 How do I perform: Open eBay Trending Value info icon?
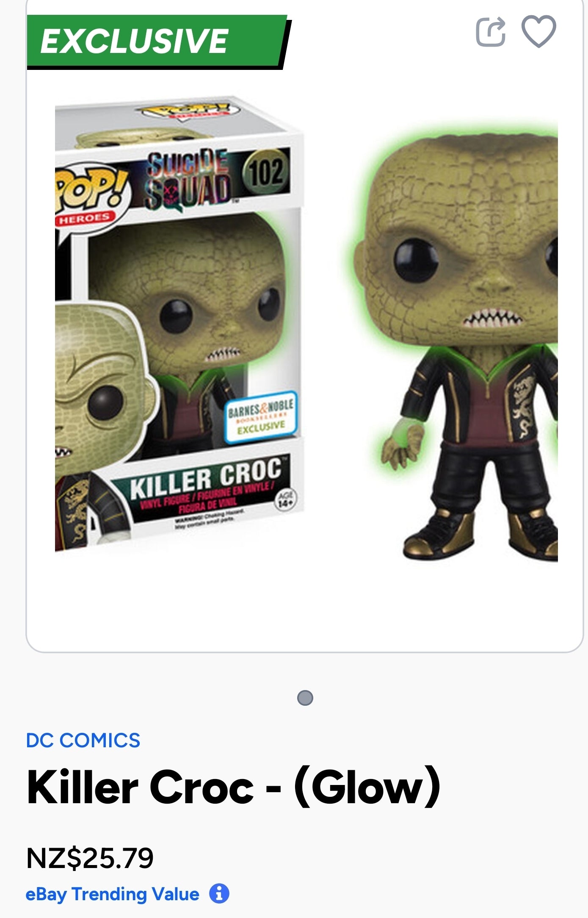pyautogui.click(x=219, y=894)
